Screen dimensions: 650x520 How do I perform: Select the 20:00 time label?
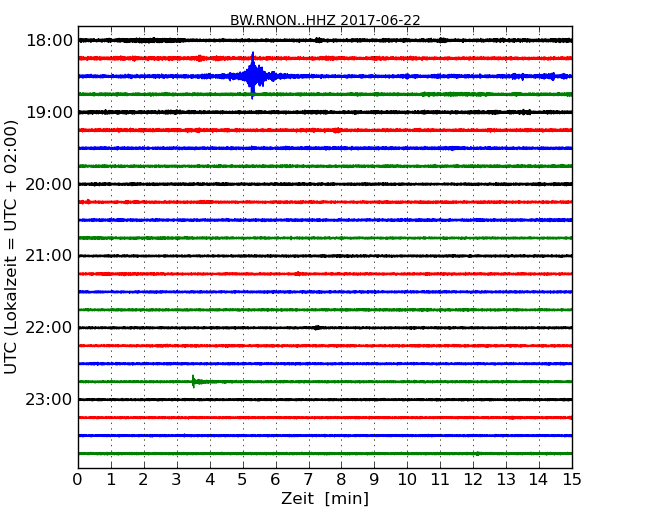49,184
